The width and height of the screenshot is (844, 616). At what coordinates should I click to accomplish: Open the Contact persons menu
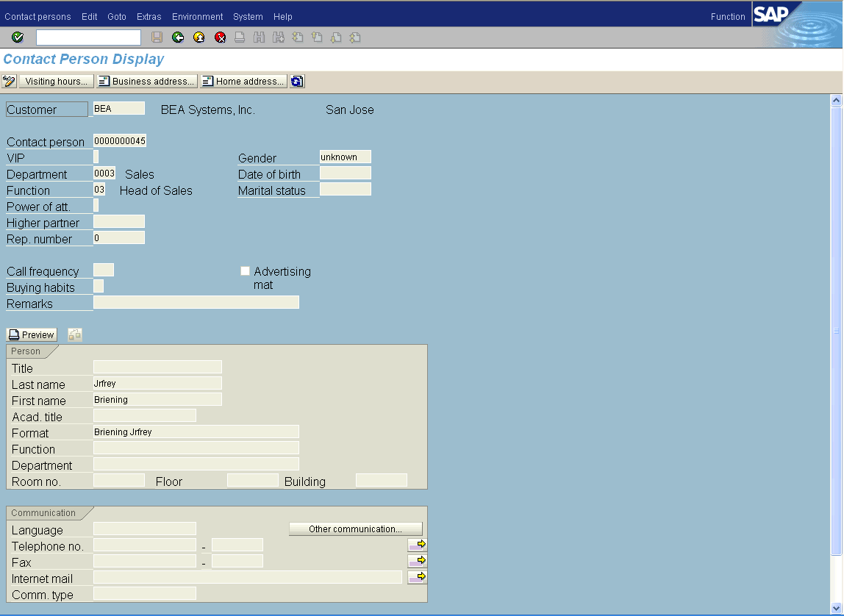click(37, 17)
